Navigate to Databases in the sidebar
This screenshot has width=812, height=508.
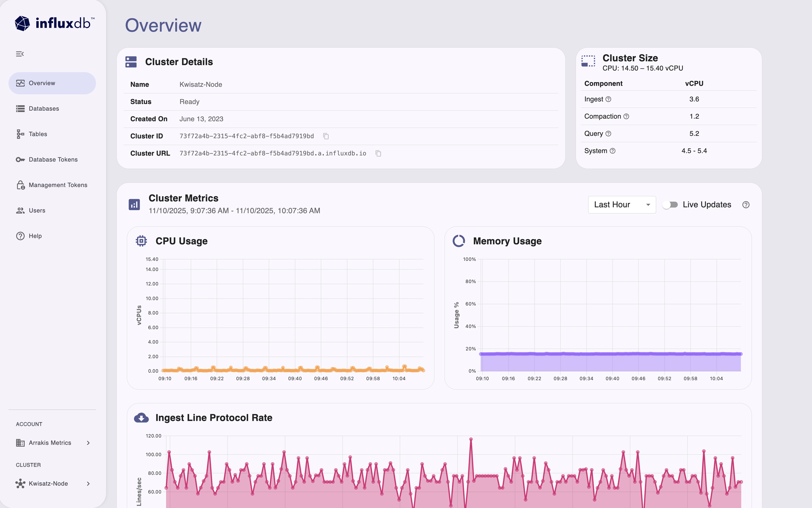[x=20, y=108]
